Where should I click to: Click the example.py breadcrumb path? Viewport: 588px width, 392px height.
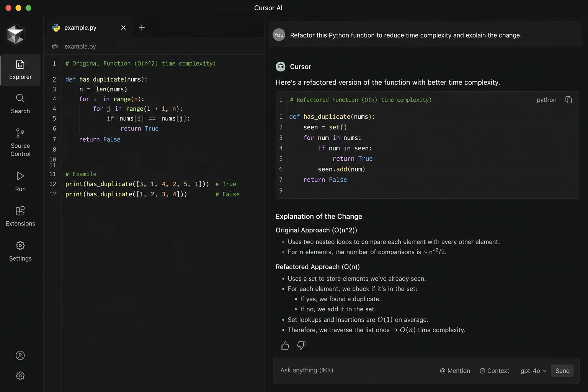80,46
